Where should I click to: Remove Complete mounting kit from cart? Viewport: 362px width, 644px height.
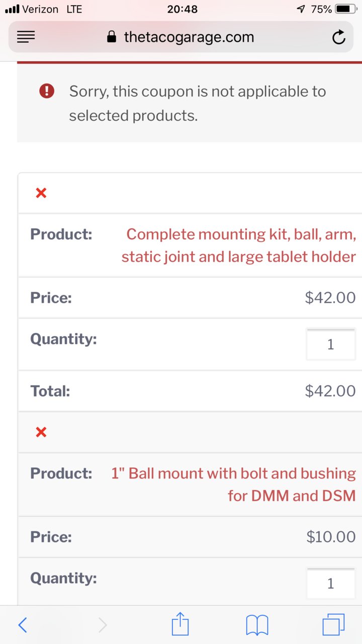[41, 193]
